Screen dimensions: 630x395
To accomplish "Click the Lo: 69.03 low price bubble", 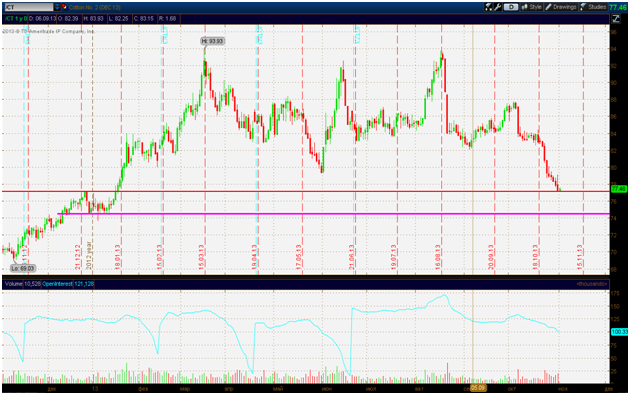I will click(x=23, y=268).
